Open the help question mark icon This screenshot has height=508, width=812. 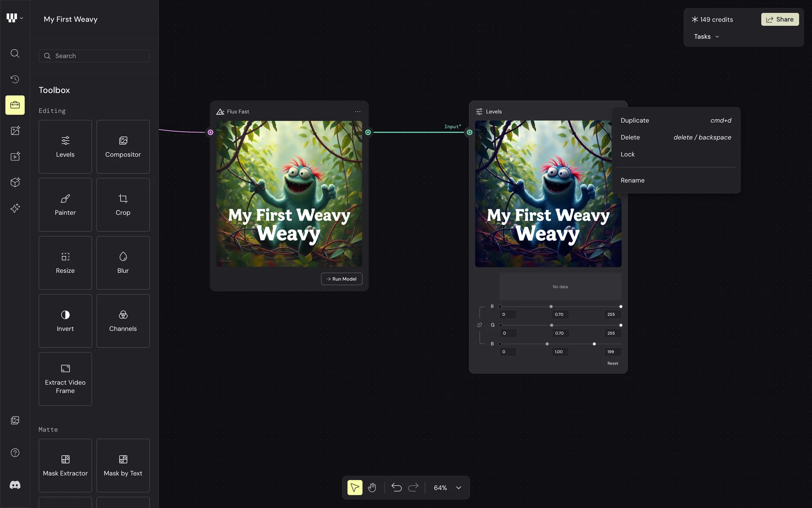[x=15, y=453]
